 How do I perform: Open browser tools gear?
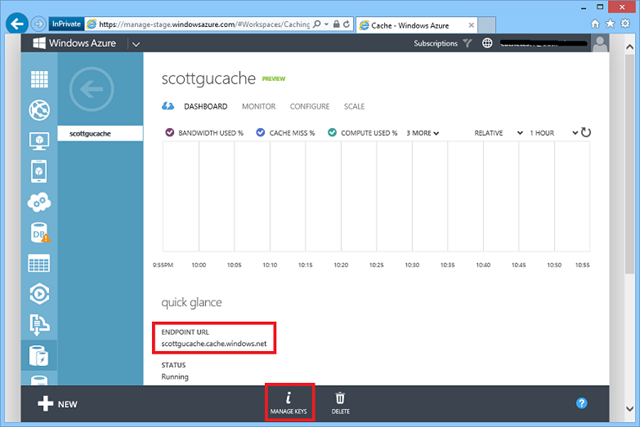click(625, 24)
